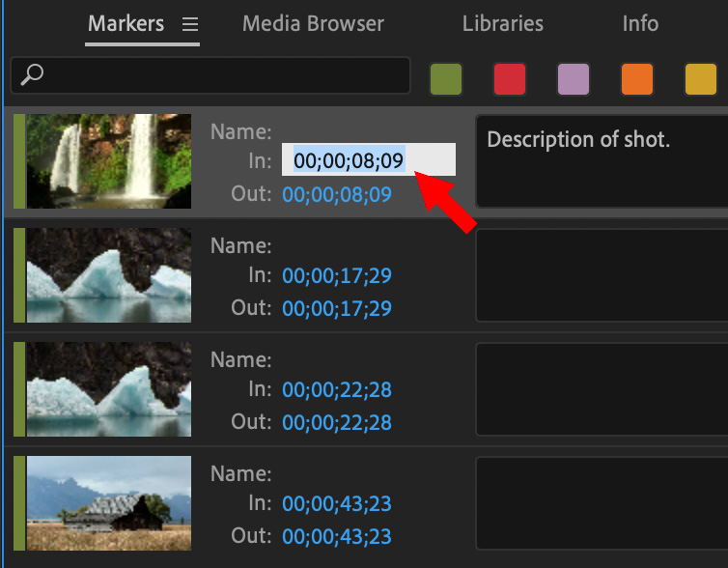Select the waterfall marker thumbnail

[x=108, y=161]
